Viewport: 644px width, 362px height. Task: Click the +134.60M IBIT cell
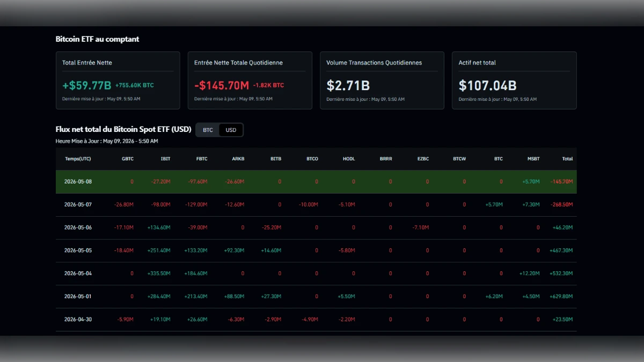159,227
